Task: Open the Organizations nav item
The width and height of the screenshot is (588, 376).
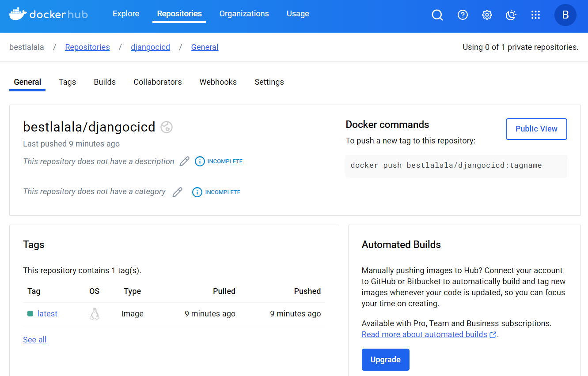Action: pos(244,14)
